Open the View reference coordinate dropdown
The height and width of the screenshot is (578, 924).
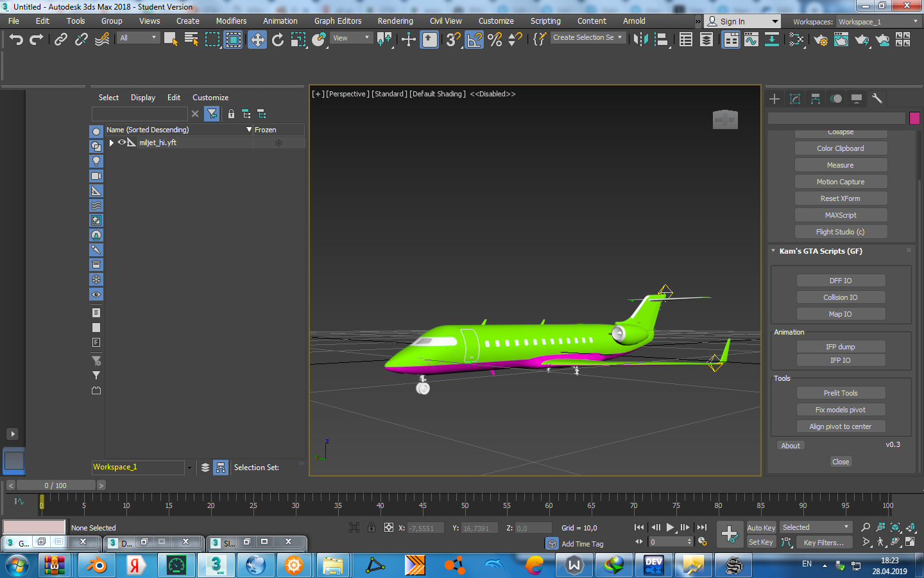tap(351, 38)
